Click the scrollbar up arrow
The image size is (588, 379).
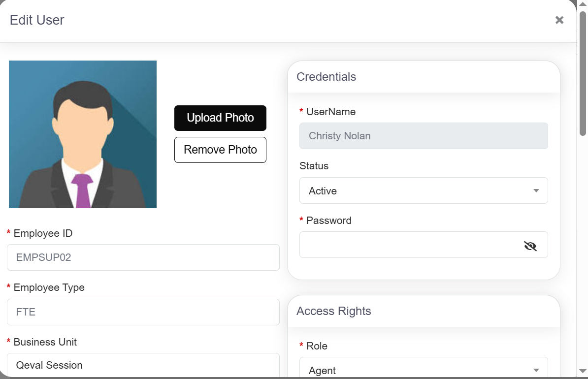click(583, 4)
